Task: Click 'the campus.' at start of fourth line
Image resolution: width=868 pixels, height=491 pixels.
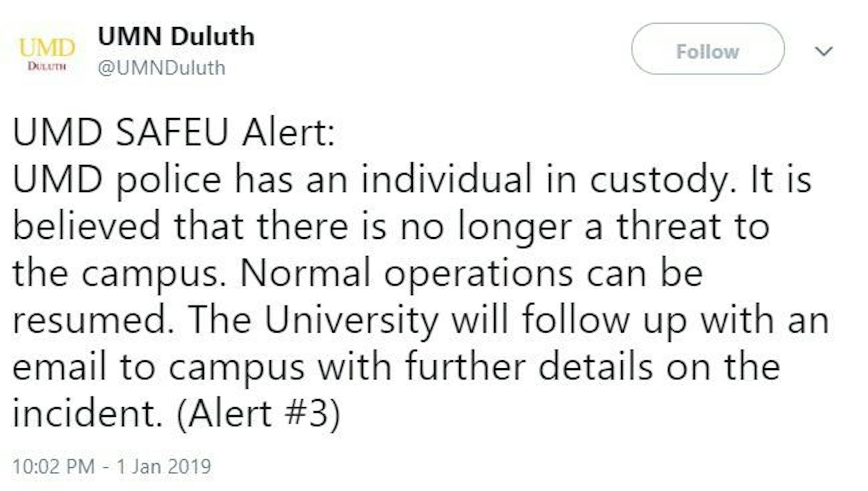Action: pyautogui.click(x=119, y=273)
